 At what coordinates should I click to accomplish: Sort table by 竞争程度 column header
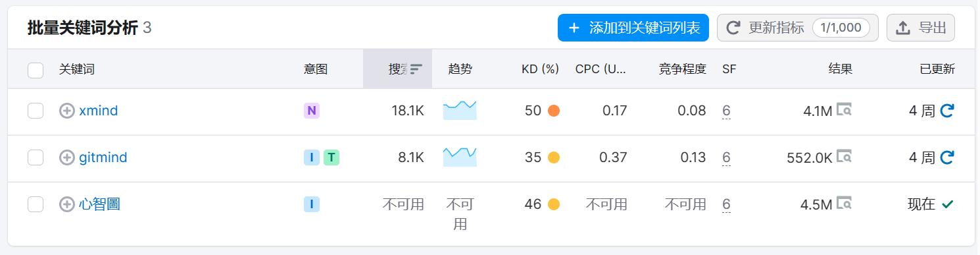tap(682, 69)
